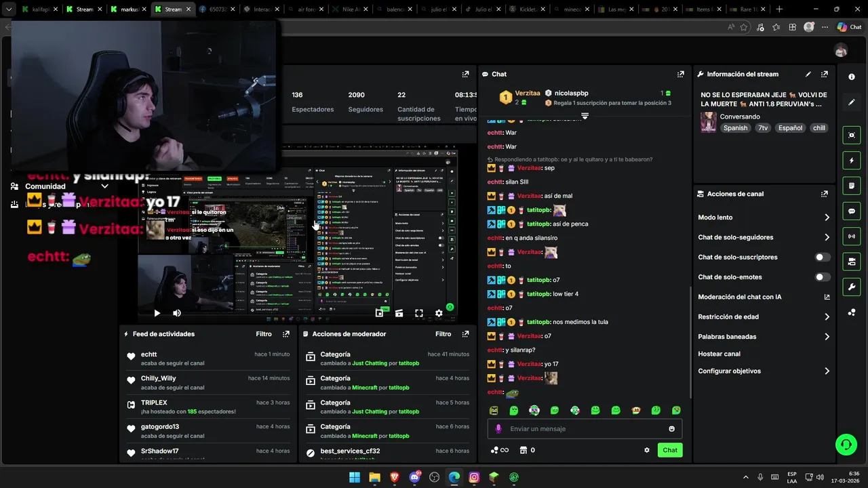Open Windows Start menu

[355, 477]
